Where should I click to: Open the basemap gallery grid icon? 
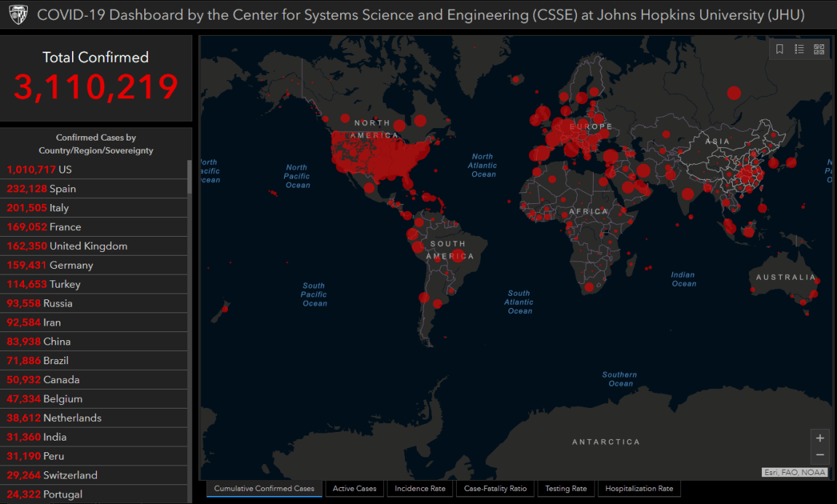click(x=819, y=50)
